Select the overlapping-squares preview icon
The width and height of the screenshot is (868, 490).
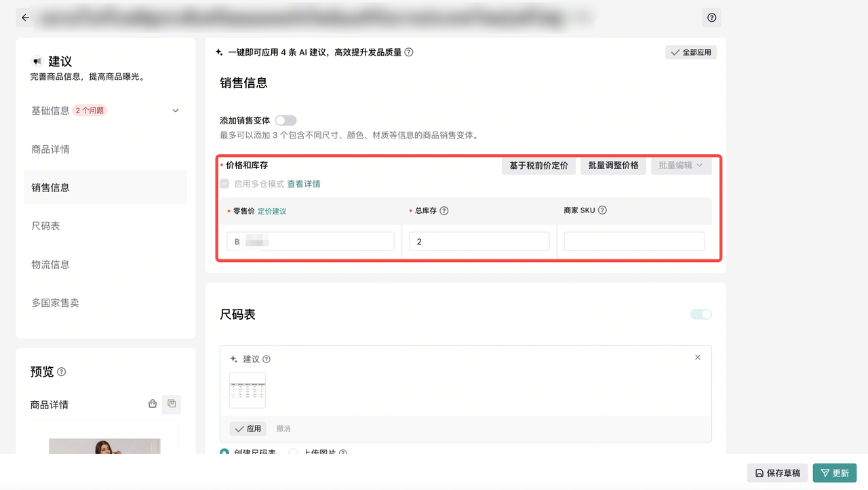[172, 404]
